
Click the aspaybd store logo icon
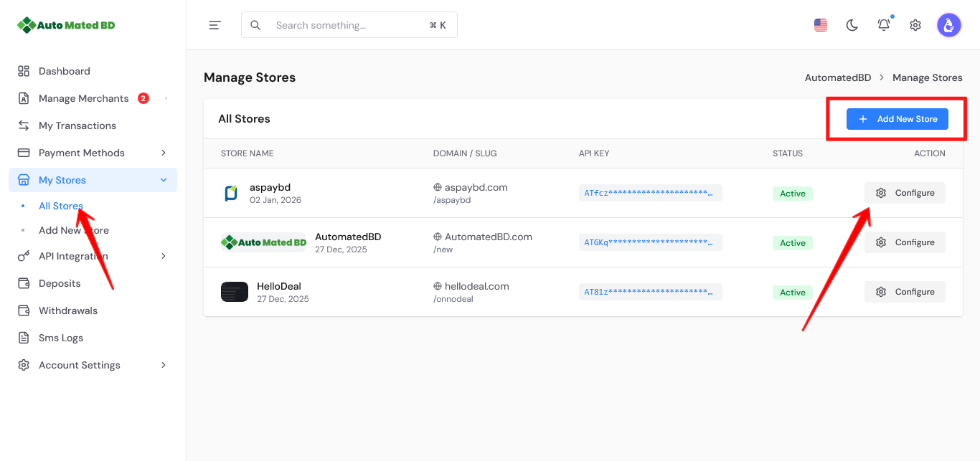point(231,193)
